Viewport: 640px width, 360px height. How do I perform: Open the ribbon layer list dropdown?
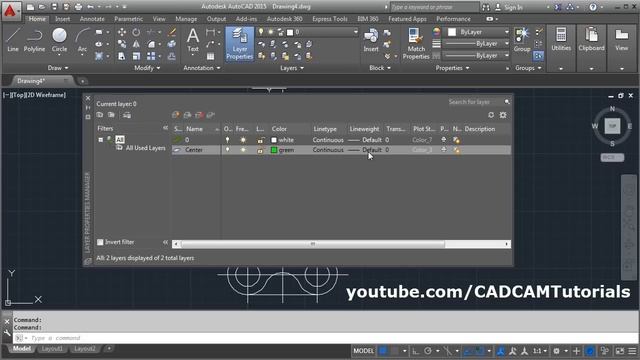(x=356, y=32)
